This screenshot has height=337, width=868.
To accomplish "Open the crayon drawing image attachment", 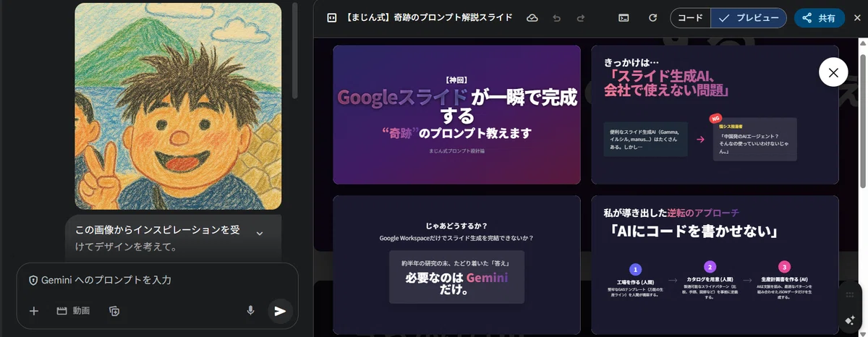I will pyautogui.click(x=178, y=106).
